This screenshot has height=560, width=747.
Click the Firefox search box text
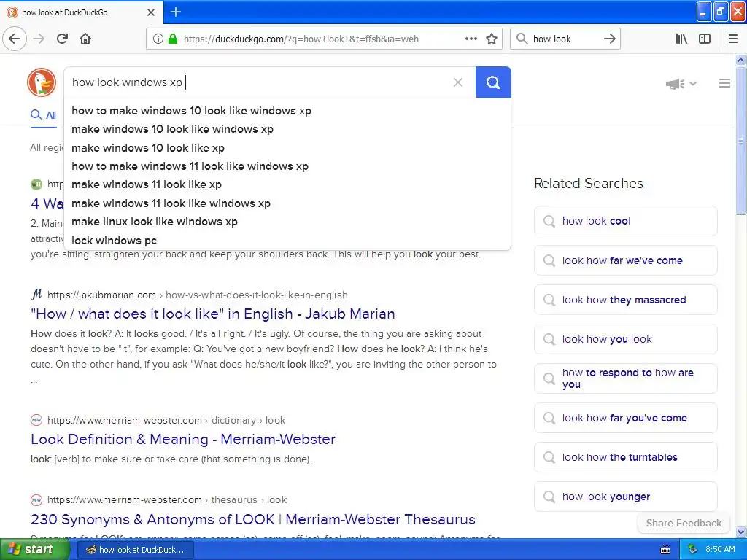pos(551,39)
